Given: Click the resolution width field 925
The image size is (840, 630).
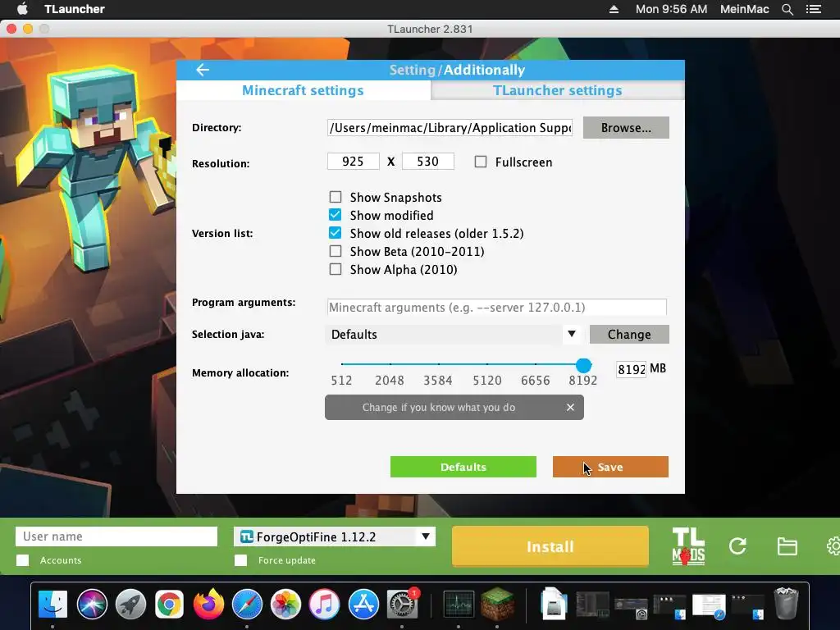Looking at the screenshot, I should [x=353, y=162].
